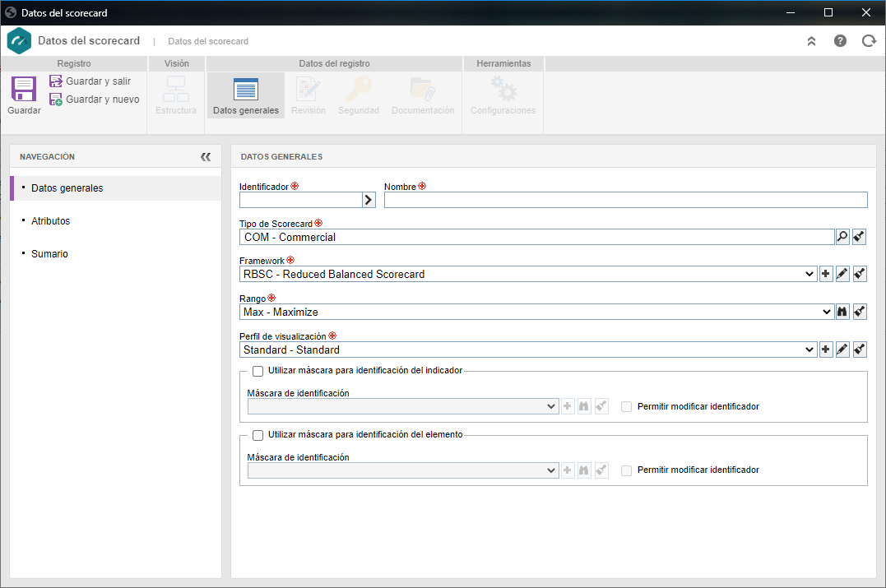This screenshot has width=886, height=588.
Task: Enable máscara para identificación del elemento
Action: pyautogui.click(x=257, y=435)
